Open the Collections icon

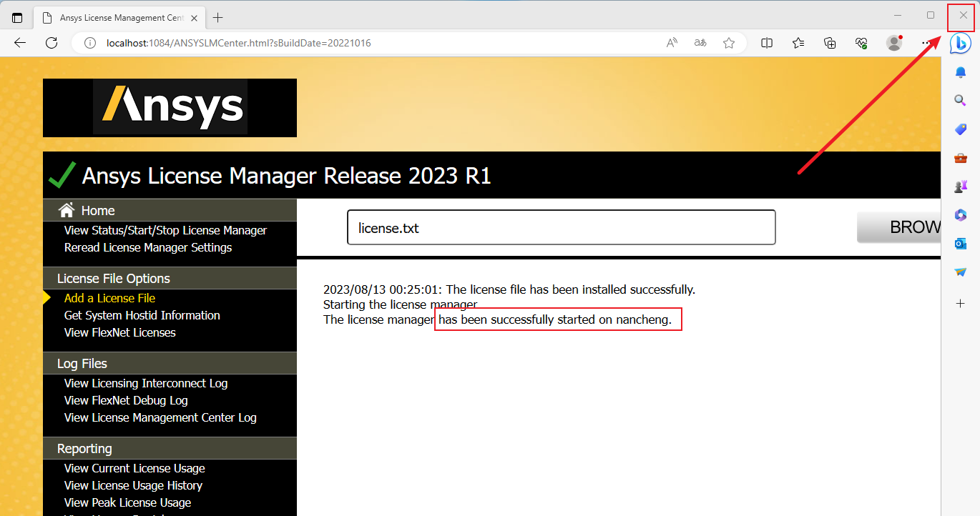tap(830, 43)
